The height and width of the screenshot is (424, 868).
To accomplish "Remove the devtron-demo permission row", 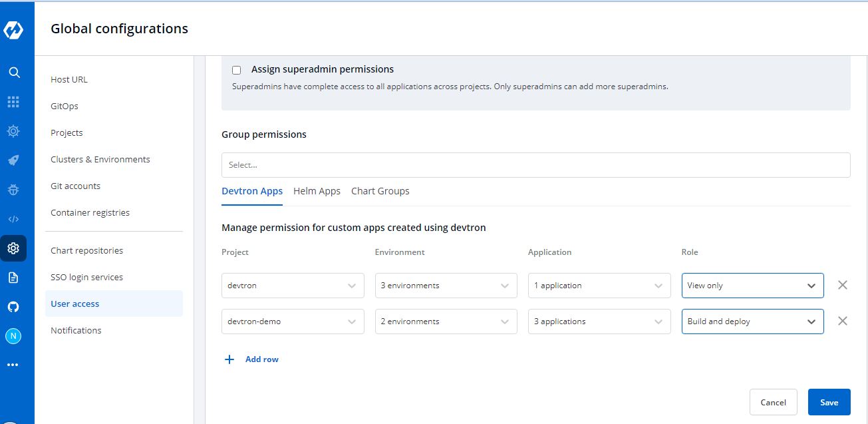I will pyautogui.click(x=842, y=321).
